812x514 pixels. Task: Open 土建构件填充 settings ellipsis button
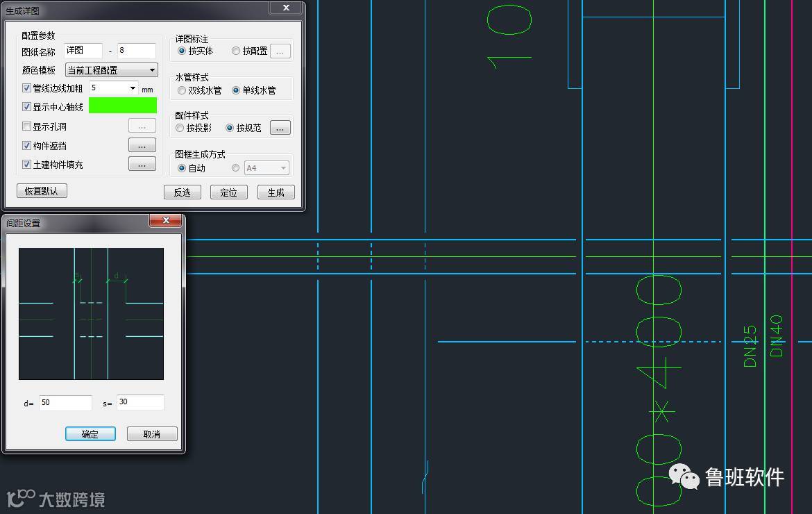point(142,164)
